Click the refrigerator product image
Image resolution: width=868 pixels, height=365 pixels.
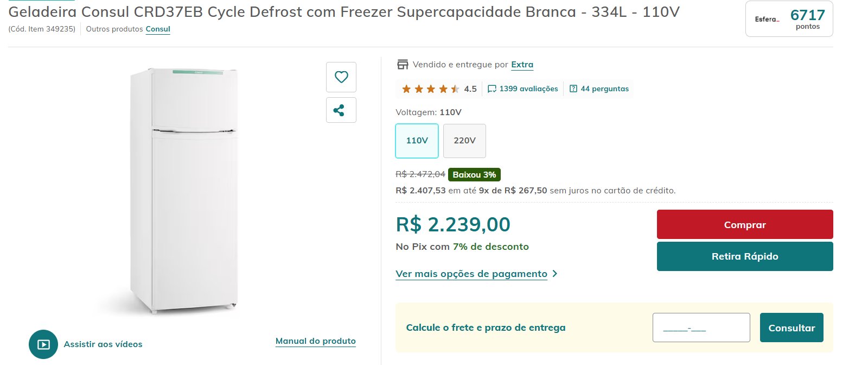tap(183, 190)
